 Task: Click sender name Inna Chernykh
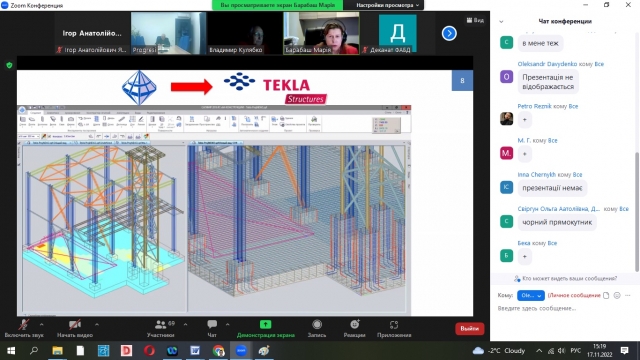(x=536, y=175)
